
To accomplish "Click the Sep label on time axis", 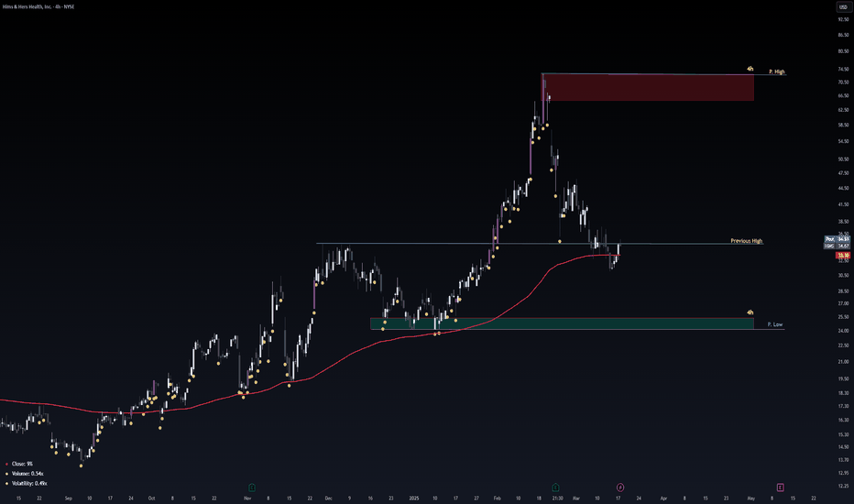I will [x=68, y=498].
